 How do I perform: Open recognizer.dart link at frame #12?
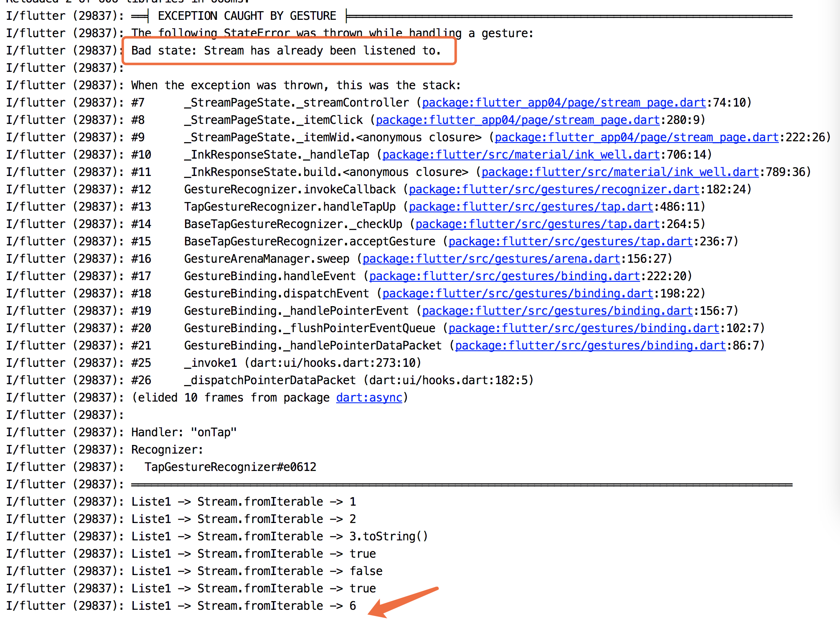554,189
